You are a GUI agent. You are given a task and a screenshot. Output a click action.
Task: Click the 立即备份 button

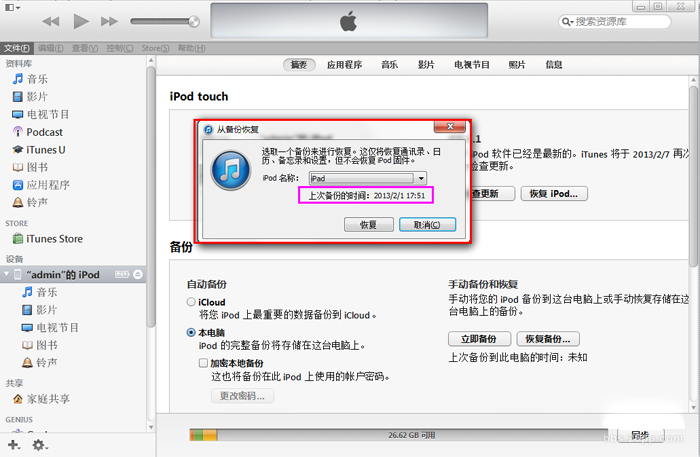pos(479,339)
